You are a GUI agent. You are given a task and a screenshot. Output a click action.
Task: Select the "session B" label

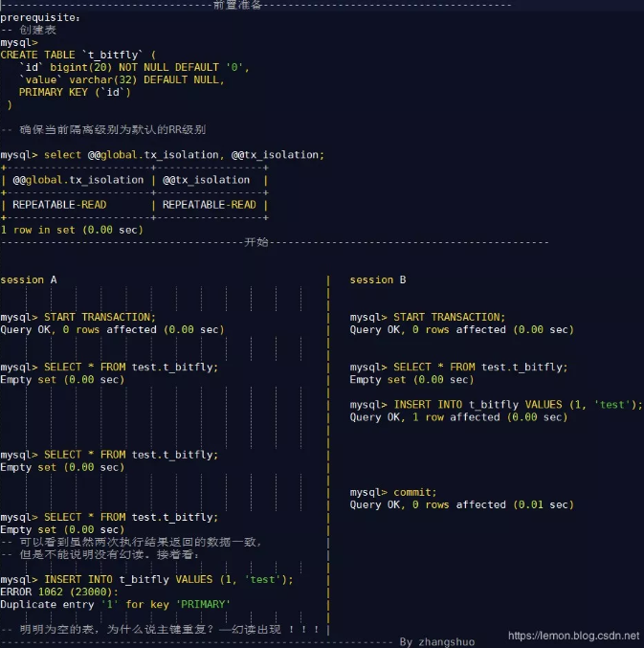pos(378,279)
